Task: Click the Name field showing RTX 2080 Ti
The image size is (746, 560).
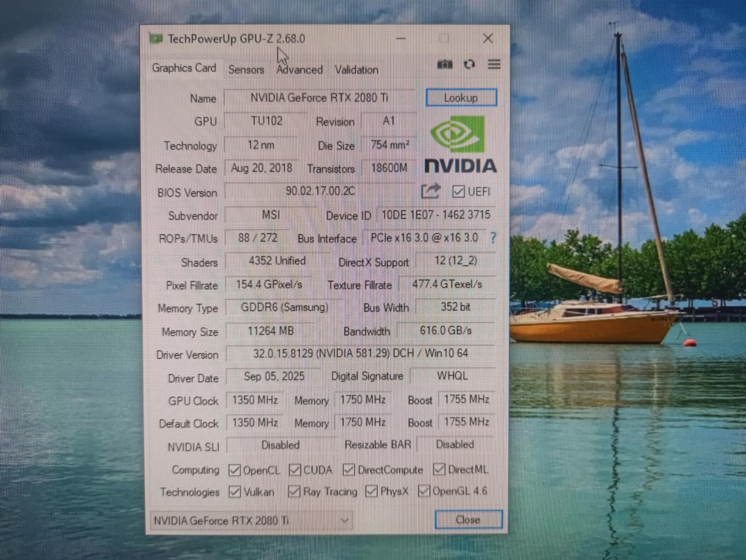Action: coord(319,98)
